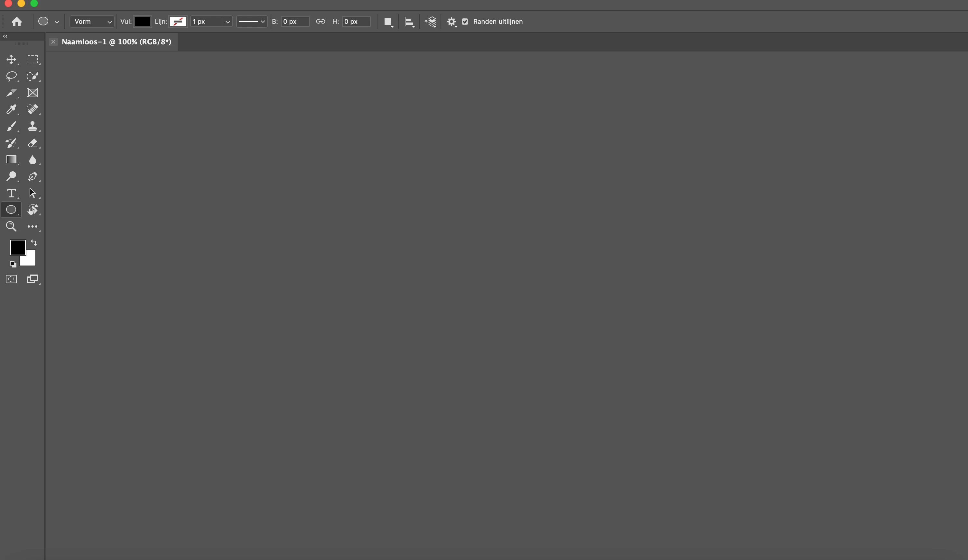Image resolution: width=968 pixels, height=560 pixels.
Task: Select the Brush tool
Action: (x=11, y=126)
